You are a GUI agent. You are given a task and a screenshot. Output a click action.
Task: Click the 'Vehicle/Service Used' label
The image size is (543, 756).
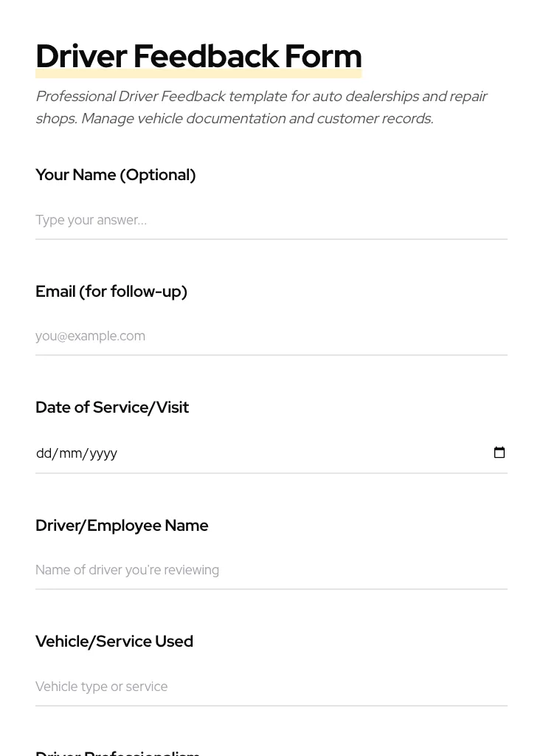pos(114,642)
